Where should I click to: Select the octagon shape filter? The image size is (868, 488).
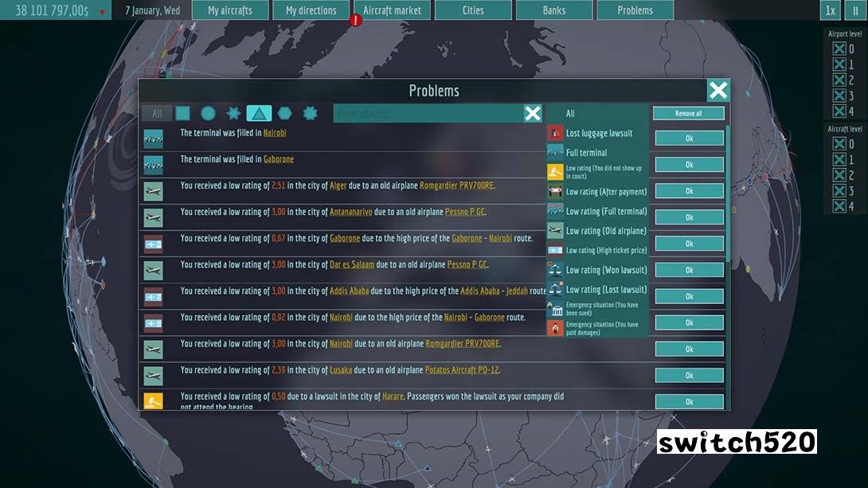point(310,113)
